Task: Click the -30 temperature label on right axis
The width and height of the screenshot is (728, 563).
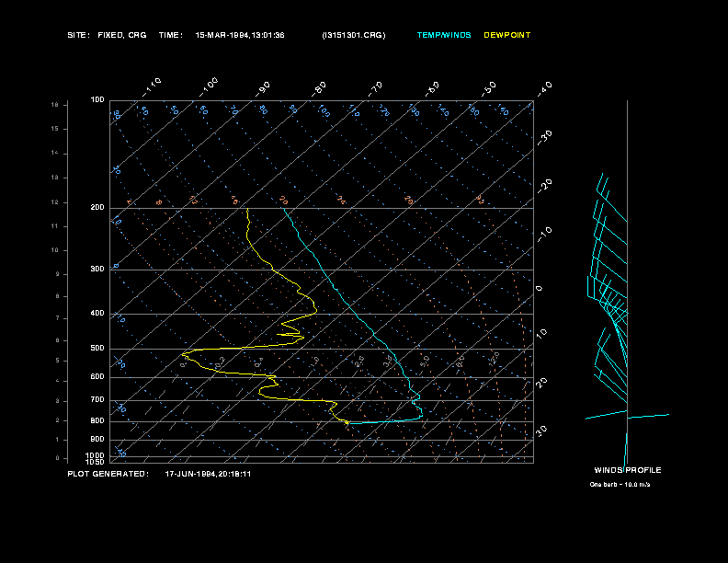Action: [545, 137]
